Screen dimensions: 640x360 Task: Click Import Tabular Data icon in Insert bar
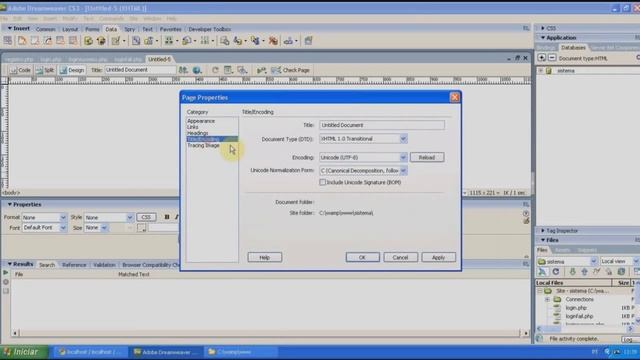[x=8, y=41]
